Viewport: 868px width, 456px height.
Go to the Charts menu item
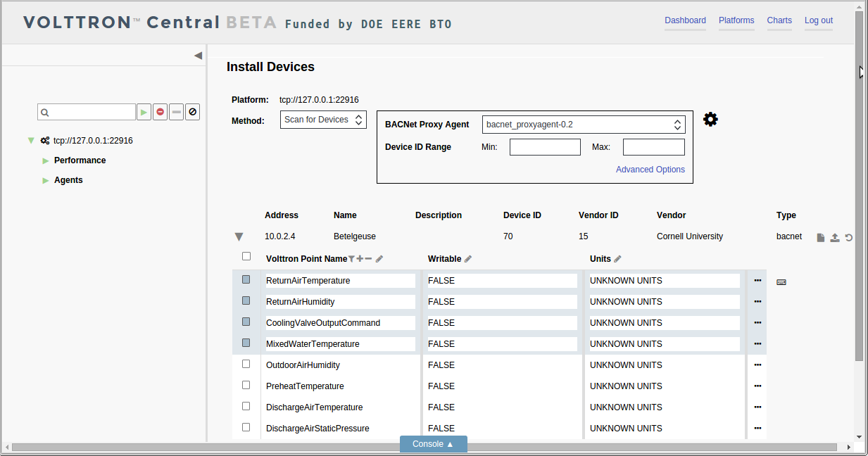(x=779, y=20)
